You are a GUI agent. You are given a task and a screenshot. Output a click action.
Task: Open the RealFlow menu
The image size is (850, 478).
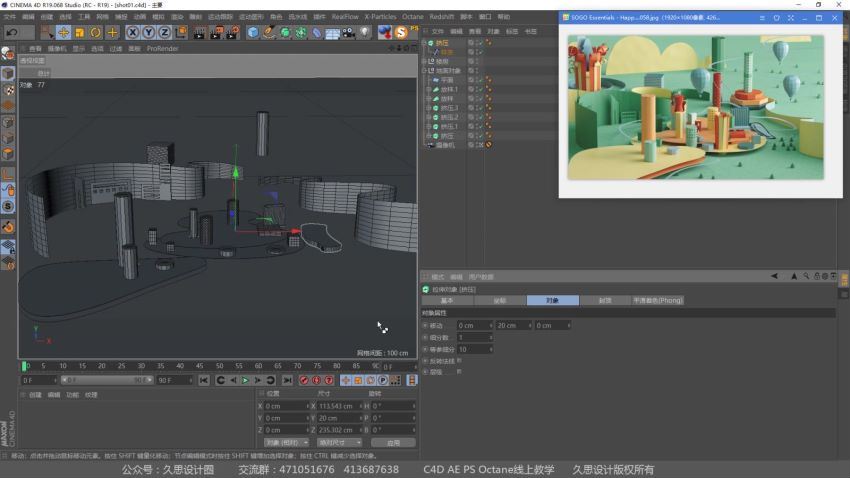pyautogui.click(x=345, y=17)
